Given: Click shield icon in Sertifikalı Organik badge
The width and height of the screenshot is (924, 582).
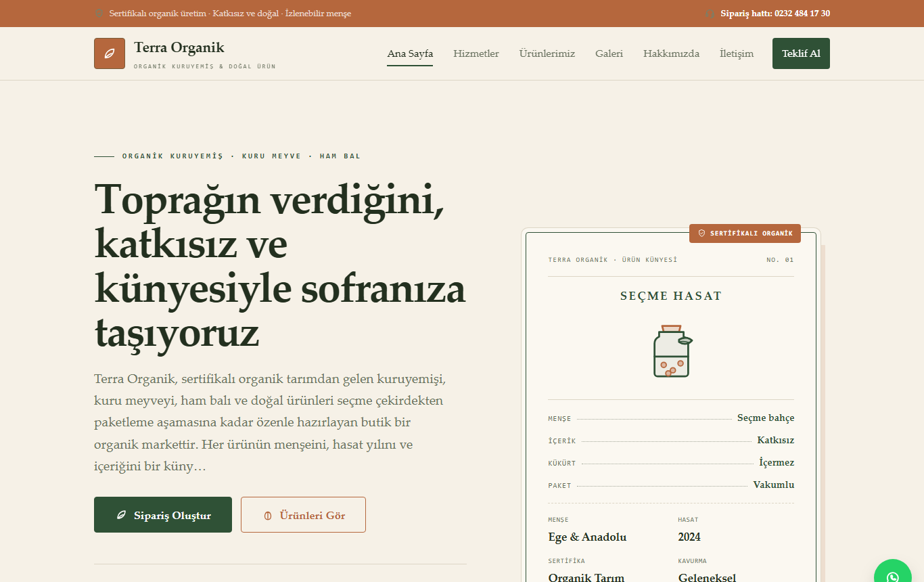Looking at the screenshot, I should (x=701, y=233).
